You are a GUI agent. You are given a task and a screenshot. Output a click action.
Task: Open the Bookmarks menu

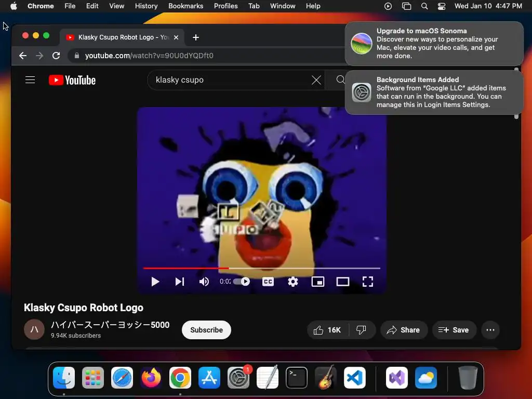[185, 6]
